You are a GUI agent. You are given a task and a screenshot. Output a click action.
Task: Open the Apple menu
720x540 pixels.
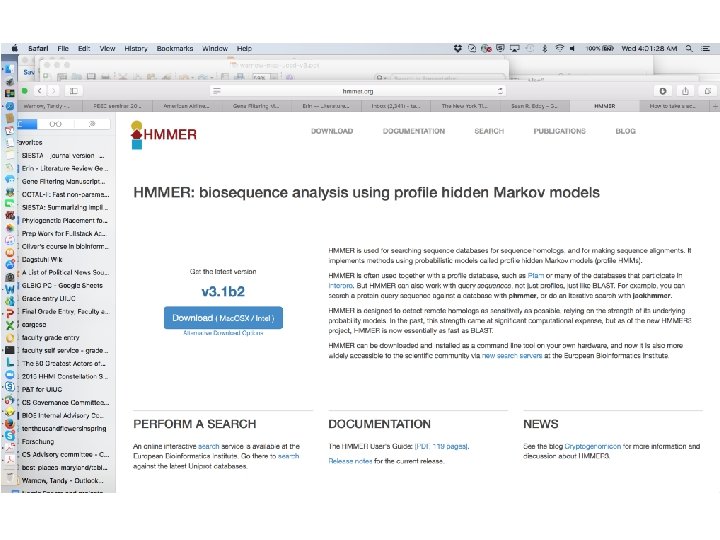pos(15,48)
